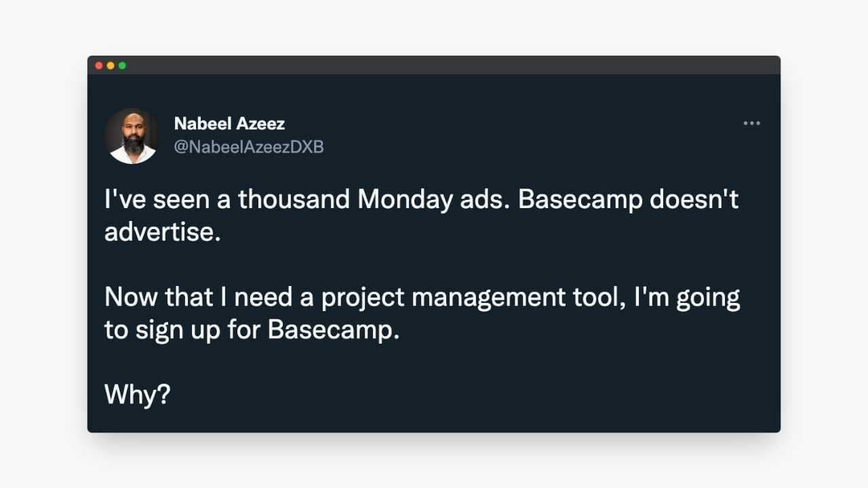Screen dimensions: 868x488
Task: Click the "Why?" text at the bottom
Action: point(137,395)
